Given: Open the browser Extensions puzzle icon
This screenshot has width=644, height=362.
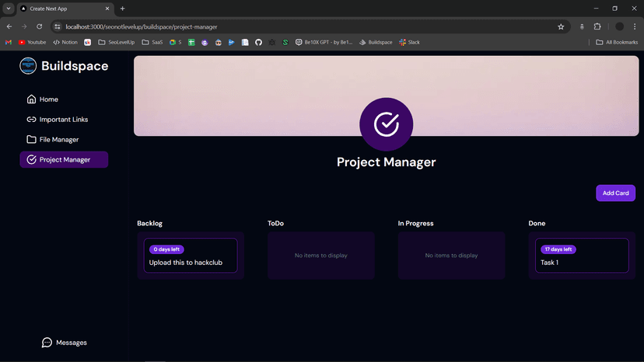Looking at the screenshot, I should point(597,26).
